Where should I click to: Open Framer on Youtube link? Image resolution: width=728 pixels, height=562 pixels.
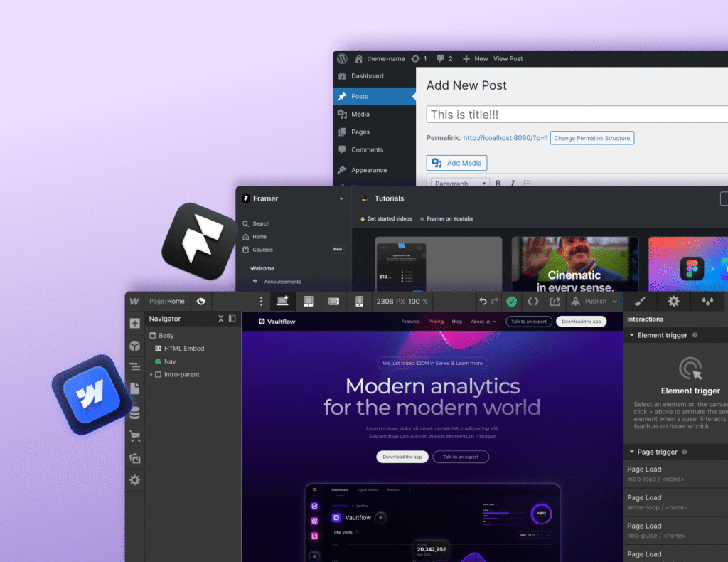click(x=446, y=219)
